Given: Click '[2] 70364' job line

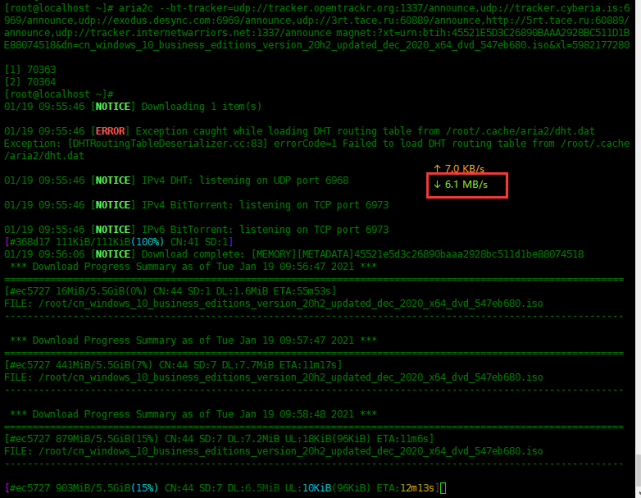Looking at the screenshot, I should (x=30, y=82).
